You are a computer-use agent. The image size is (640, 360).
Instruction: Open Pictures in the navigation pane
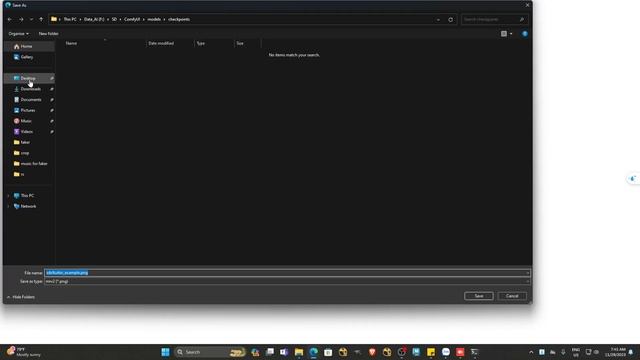pyautogui.click(x=28, y=110)
